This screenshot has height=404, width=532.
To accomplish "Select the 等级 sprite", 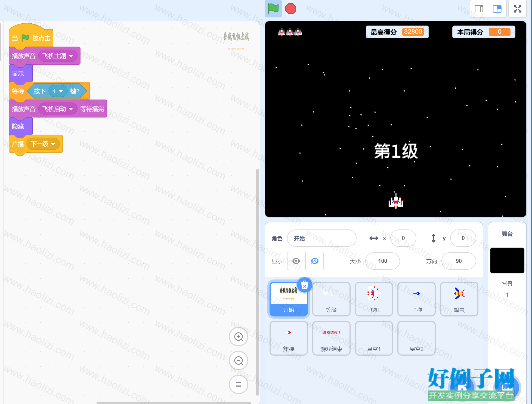I will coord(331,299).
